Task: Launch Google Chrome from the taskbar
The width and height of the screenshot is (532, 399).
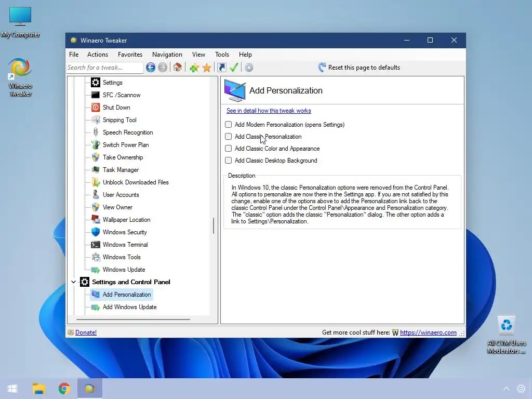Action: [x=64, y=389]
